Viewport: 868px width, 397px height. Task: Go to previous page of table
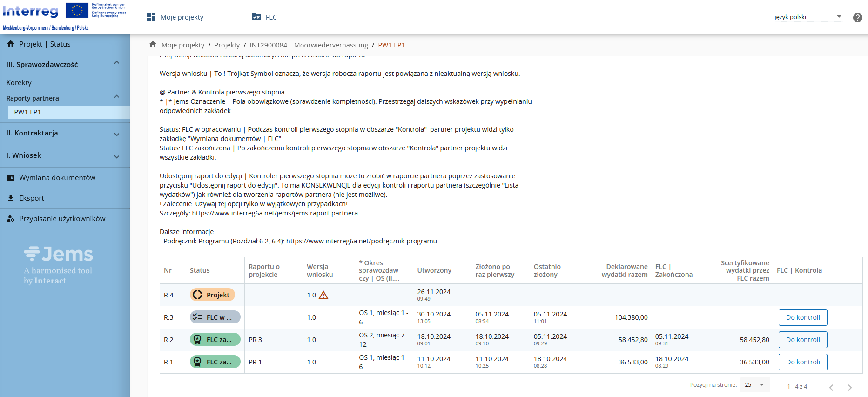coord(831,387)
